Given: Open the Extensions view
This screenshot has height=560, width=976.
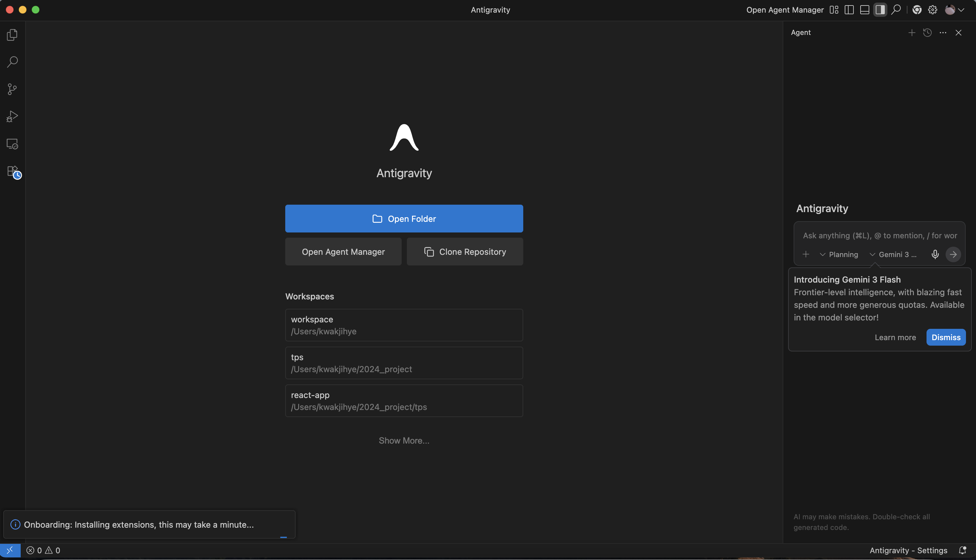Looking at the screenshot, I should coord(14,172).
